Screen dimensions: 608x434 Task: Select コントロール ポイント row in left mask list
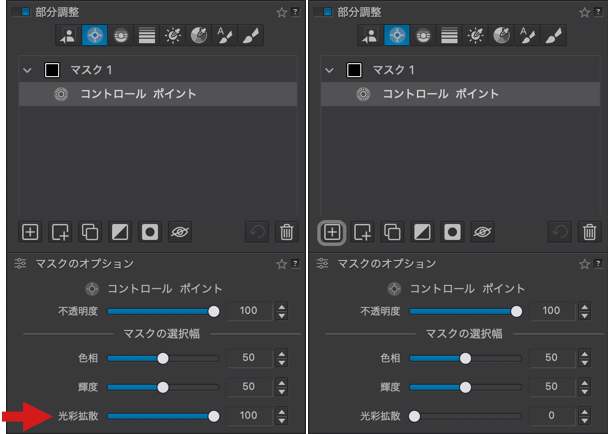pos(158,94)
